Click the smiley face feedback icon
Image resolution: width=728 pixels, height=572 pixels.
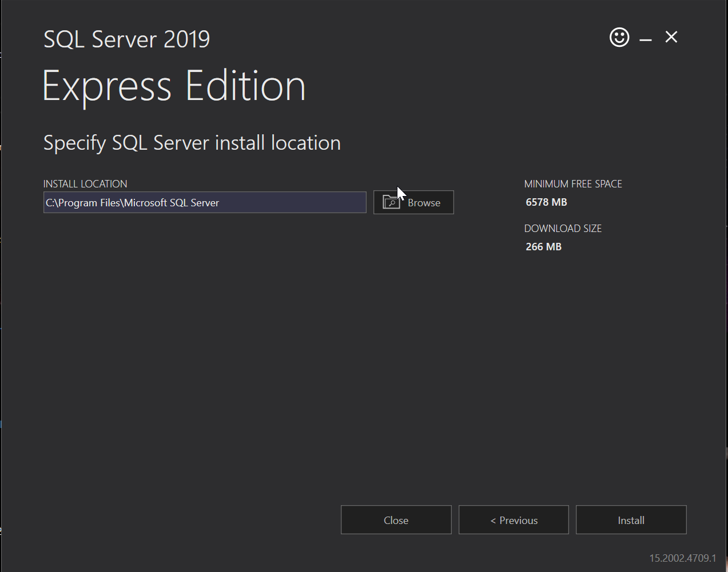tap(619, 38)
